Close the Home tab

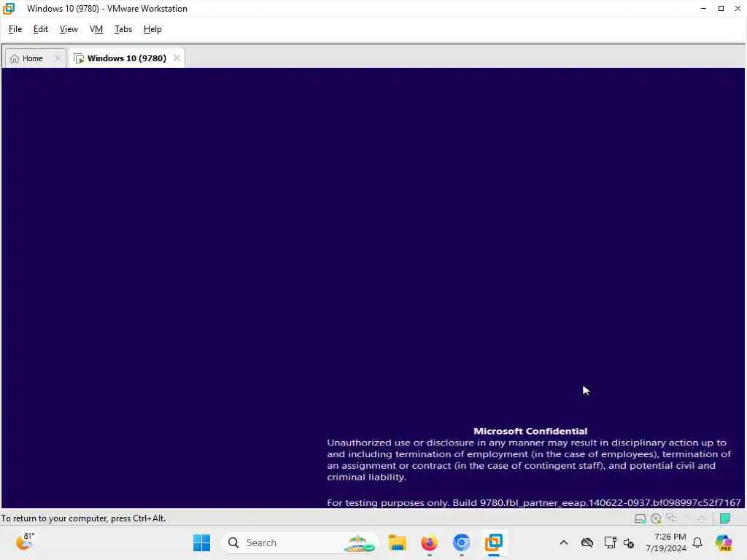[x=58, y=58]
